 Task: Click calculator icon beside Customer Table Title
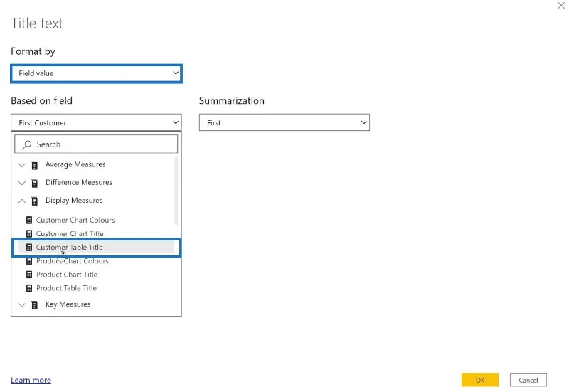(29, 247)
